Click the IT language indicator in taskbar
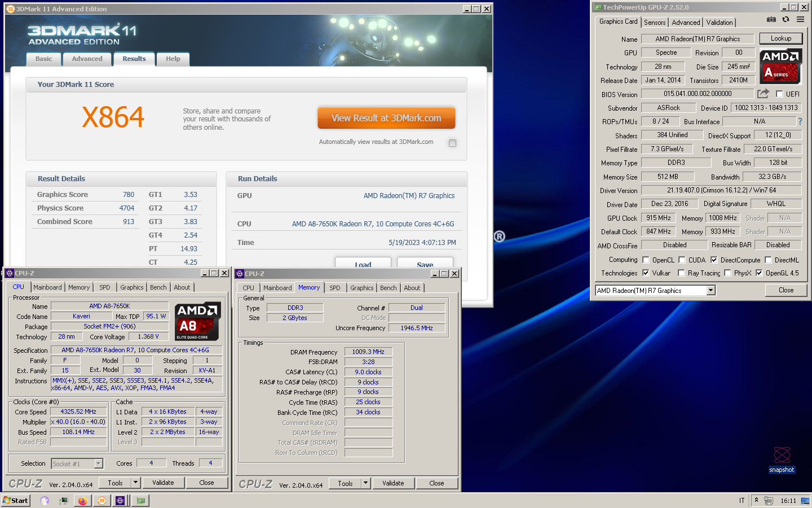Viewport: 812px width, 508px height. point(742,501)
